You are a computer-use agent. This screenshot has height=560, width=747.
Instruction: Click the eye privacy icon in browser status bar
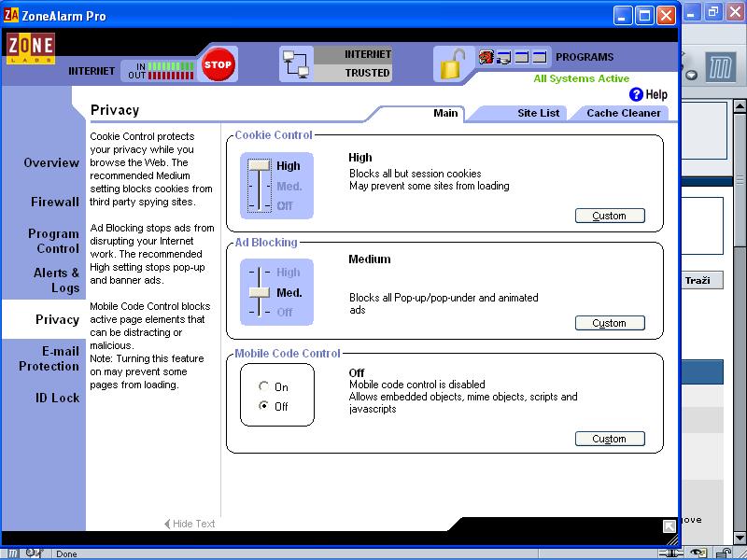point(698,553)
